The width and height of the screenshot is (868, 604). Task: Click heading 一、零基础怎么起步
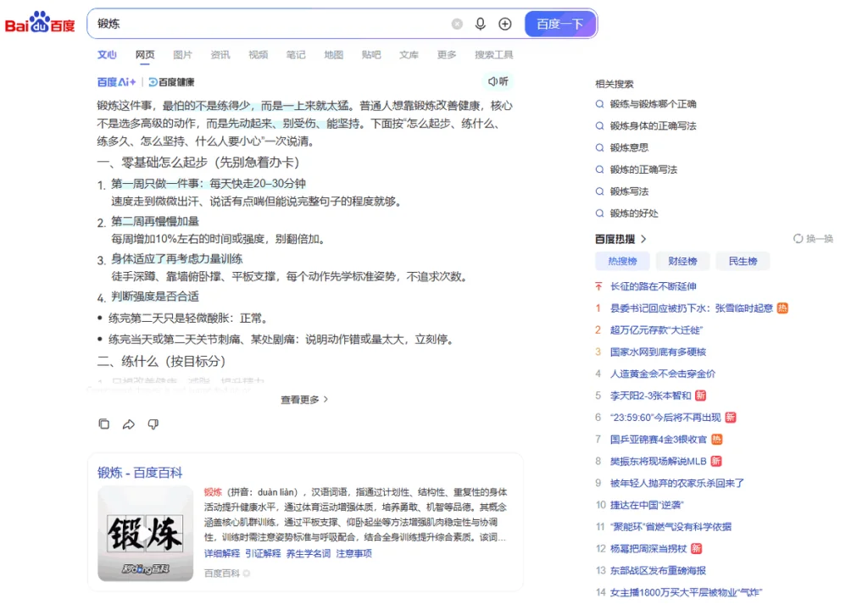[x=198, y=162]
